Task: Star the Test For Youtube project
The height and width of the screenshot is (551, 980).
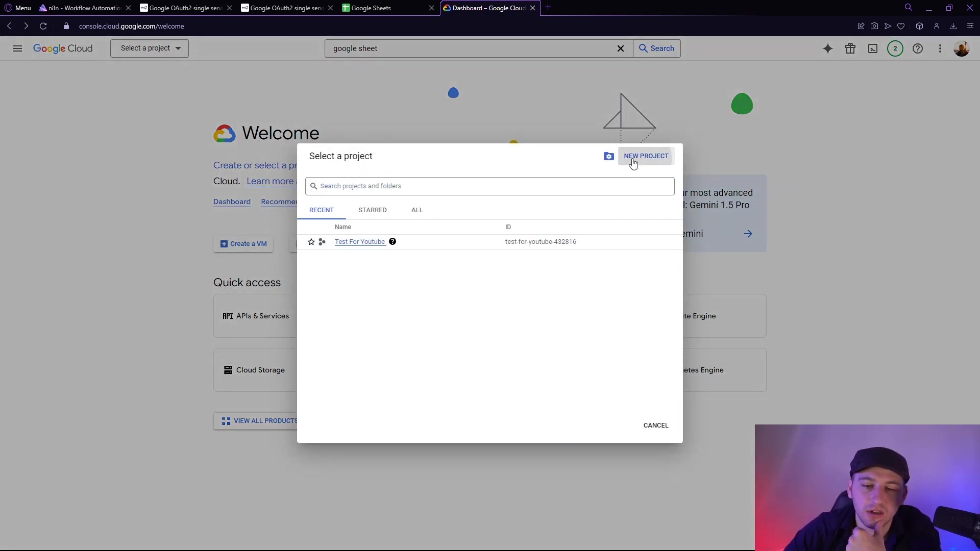Action: (311, 242)
